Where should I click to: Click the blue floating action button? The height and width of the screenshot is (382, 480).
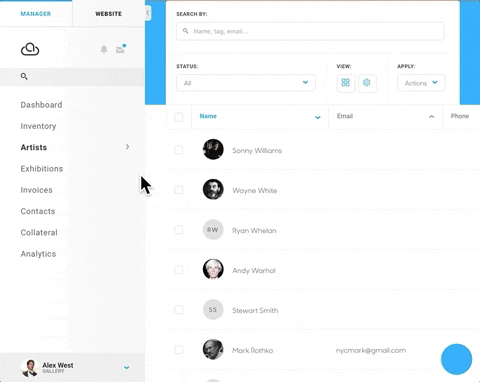pos(456,359)
